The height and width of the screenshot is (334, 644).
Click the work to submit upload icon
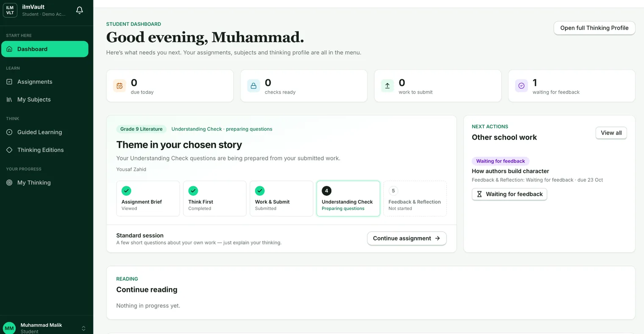[387, 86]
